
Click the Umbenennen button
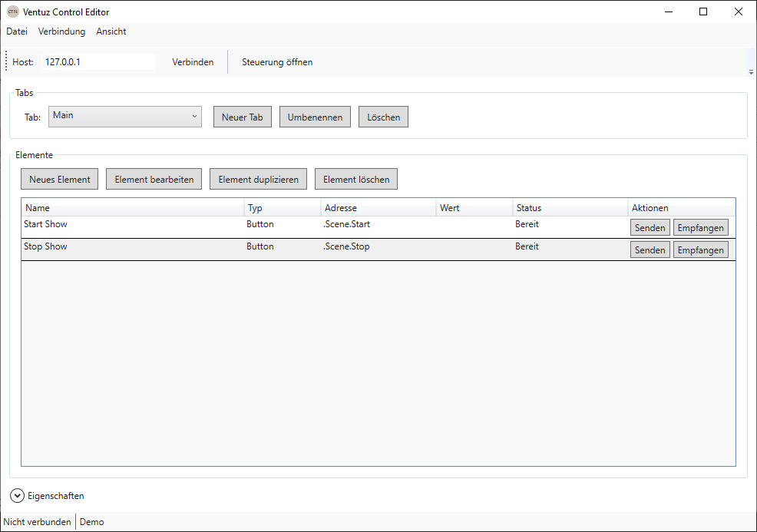(315, 117)
